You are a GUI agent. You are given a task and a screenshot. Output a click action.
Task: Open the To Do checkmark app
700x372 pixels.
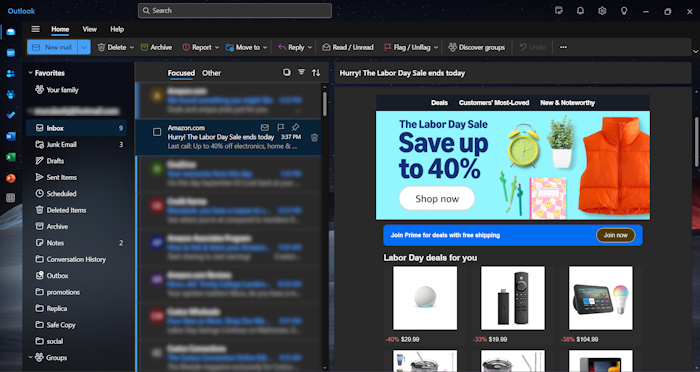(x=11, y=115)
